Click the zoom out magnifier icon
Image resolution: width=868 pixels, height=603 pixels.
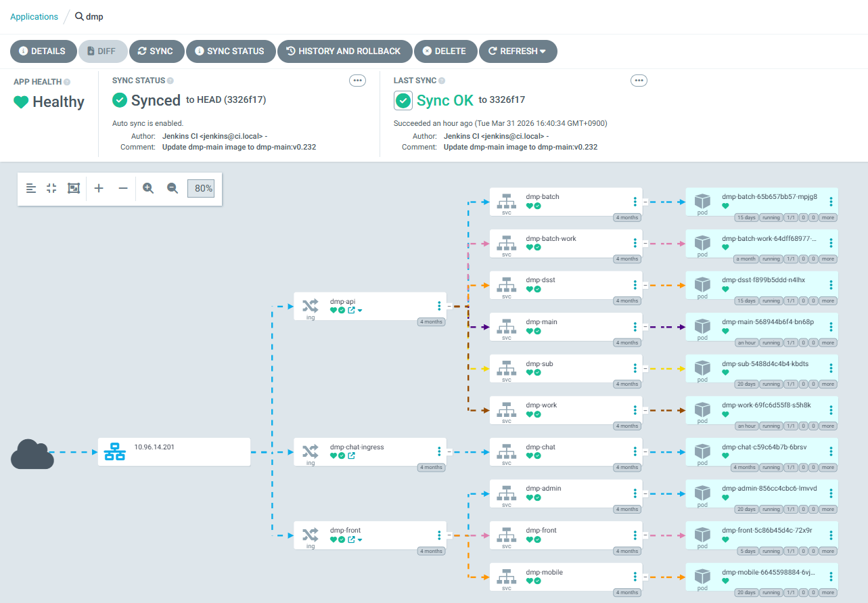pyautogui.click(x=173, y=188)
